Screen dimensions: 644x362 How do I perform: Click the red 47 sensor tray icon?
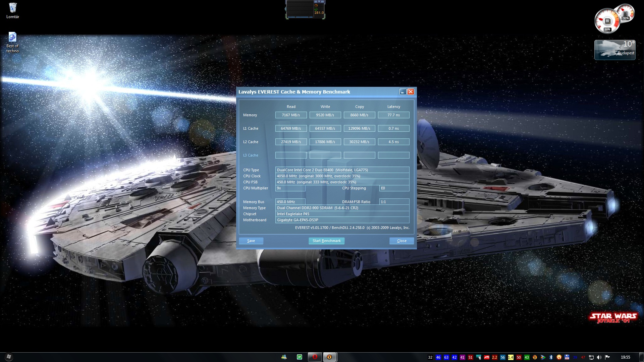coord(583,357)
